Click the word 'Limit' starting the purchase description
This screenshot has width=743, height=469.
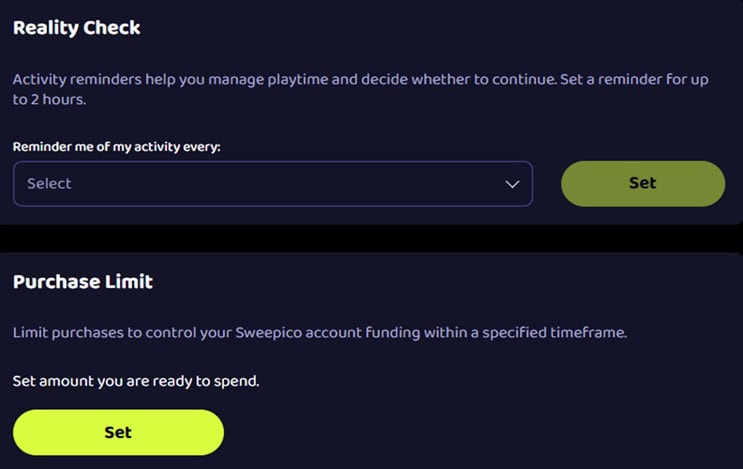31,333
